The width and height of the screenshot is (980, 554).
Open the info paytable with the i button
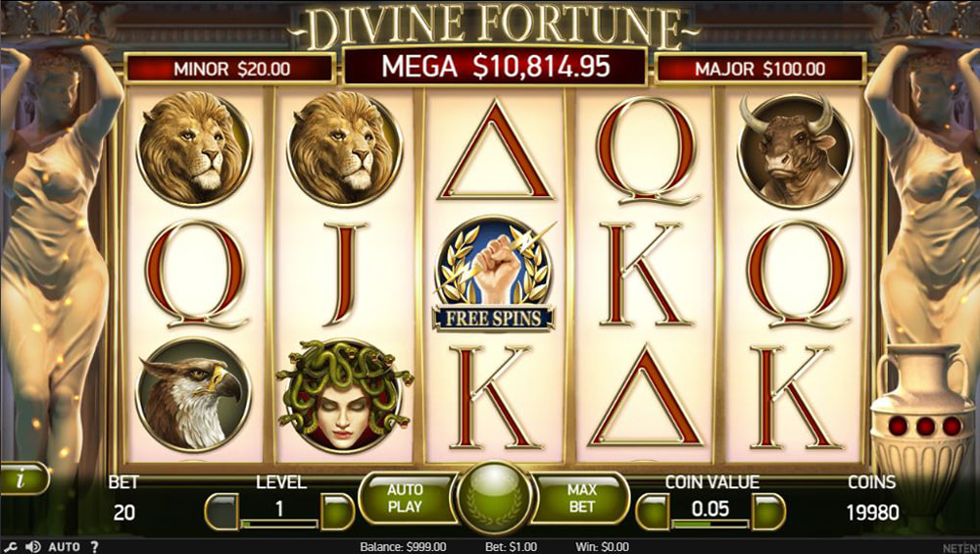24,478
